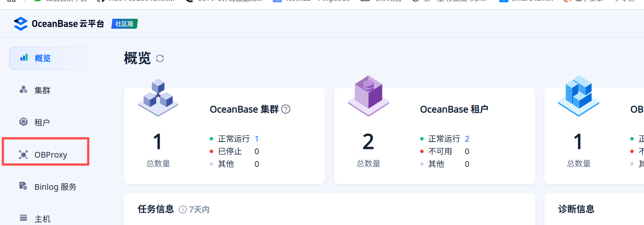Viewport: 644px width, 225px height.
Task: Click the 其他 row in the 租户 card
Action: tap(445, 164)
